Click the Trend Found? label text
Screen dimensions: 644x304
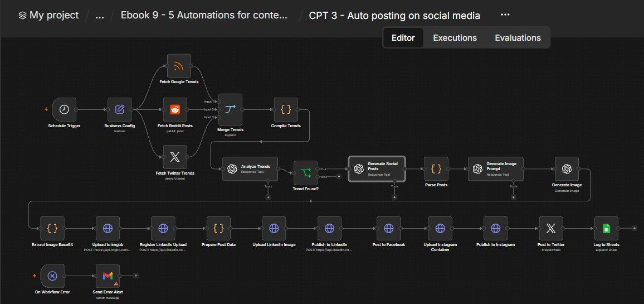305,189
